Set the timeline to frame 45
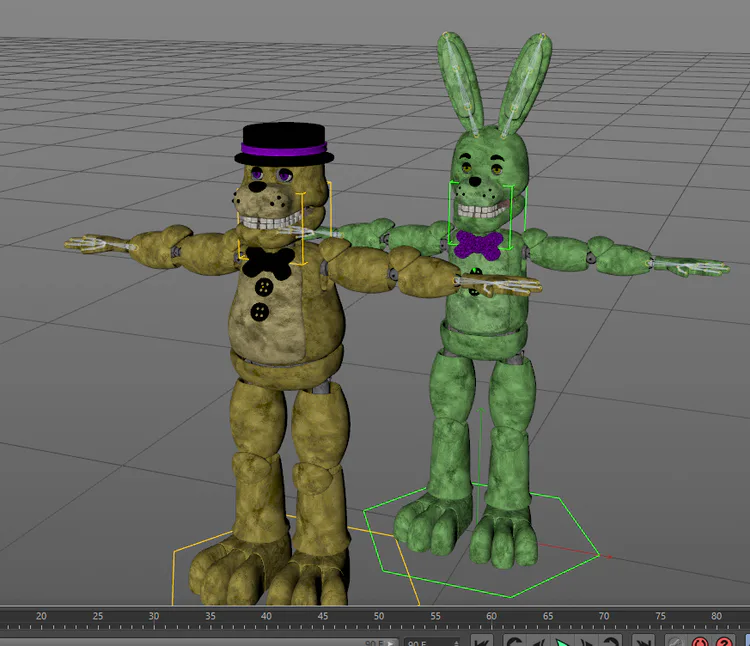 [323, 616]
